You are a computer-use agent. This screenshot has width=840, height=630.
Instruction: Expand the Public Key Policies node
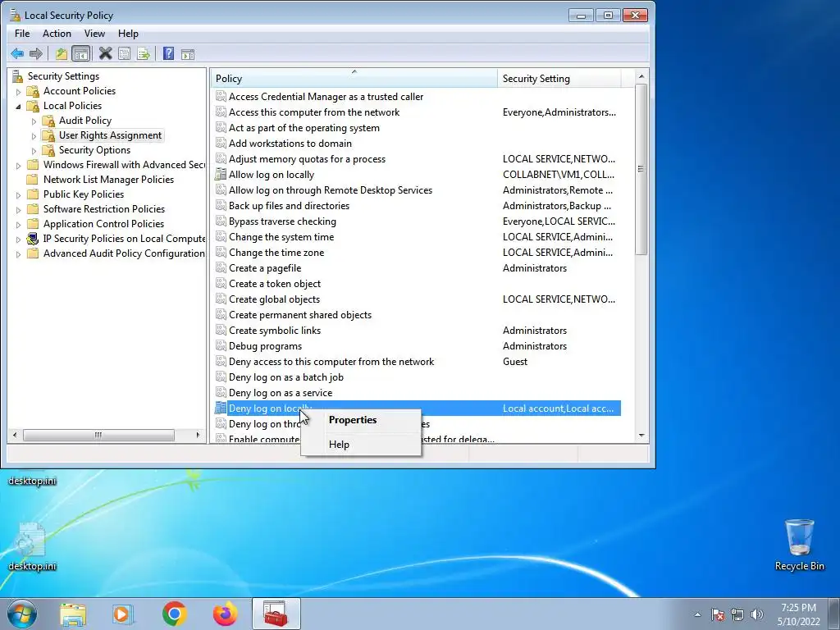point(18,195)
